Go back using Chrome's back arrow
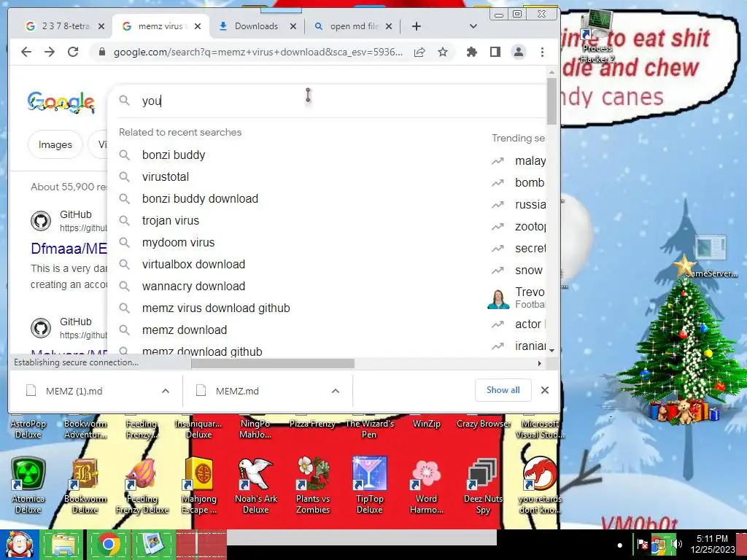This screenshot has width=747, height=560. coord(26,52)
